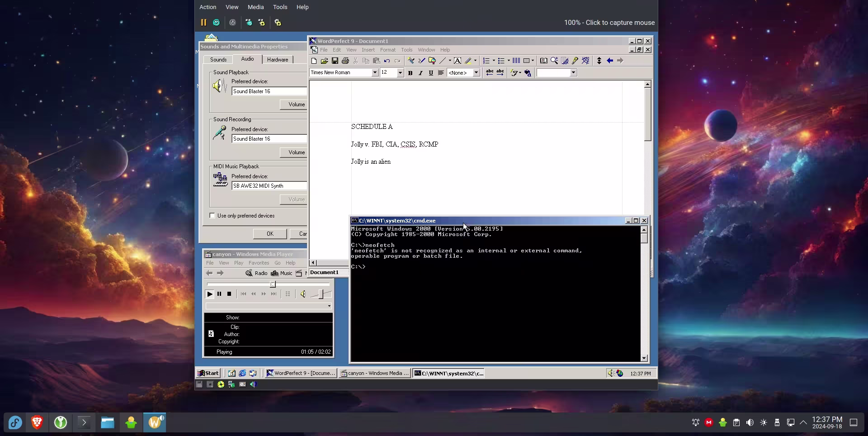Expand the bullets list dropdown arrow

click(x=509, y=61)
